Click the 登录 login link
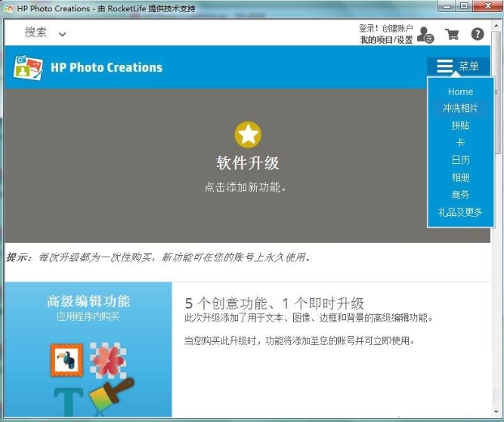This screenshot has height=422, width=504. pyautogui.click(x=366, y=28)
